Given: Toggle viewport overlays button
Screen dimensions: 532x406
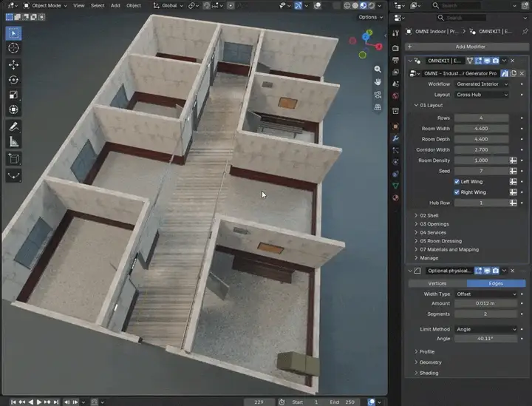Looking at the screenshot, I should [318, 5].
